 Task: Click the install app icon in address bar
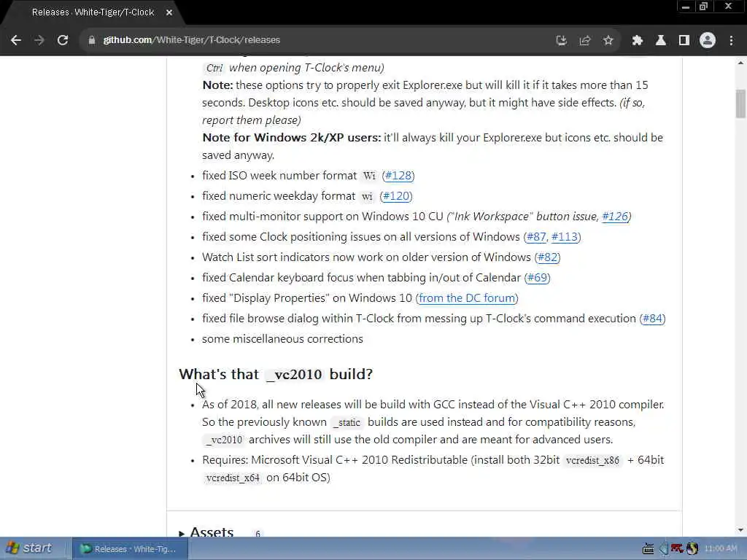[x=562, y=41]
